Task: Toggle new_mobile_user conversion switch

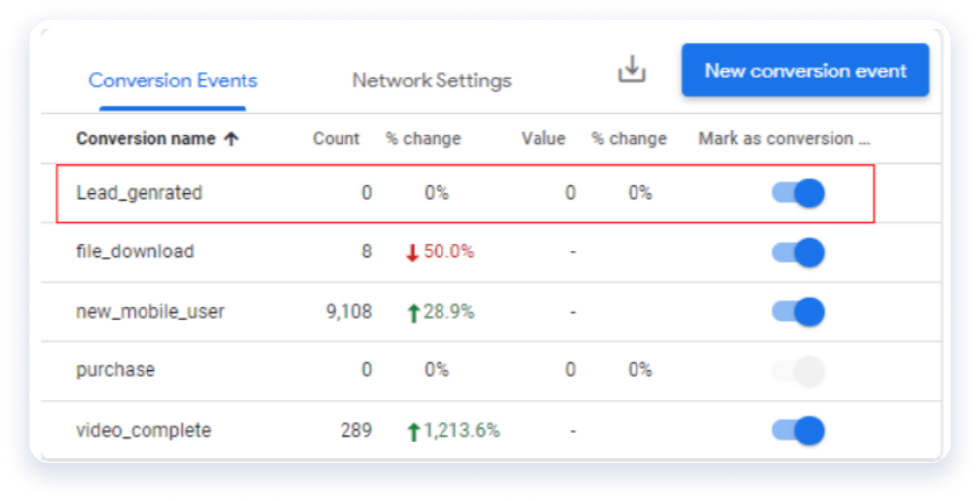Action: [798, 312]
